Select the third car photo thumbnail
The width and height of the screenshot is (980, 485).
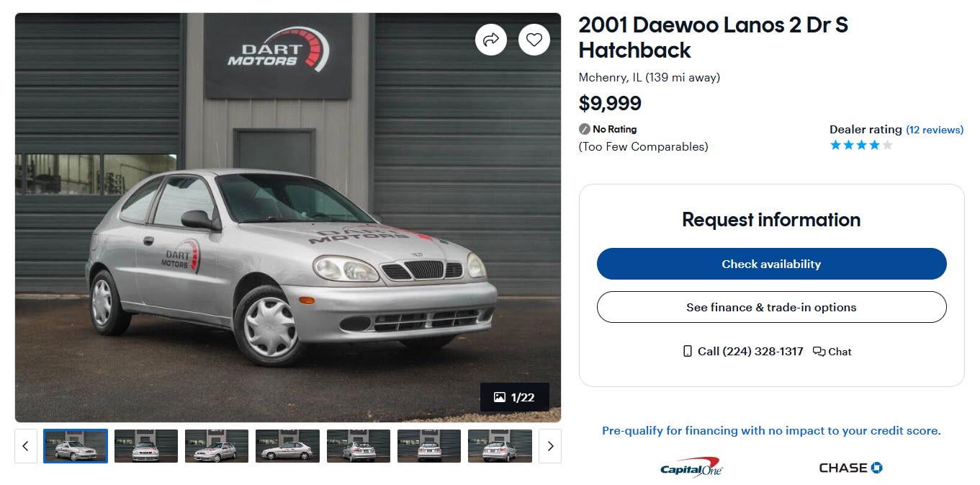coord(217,446)
